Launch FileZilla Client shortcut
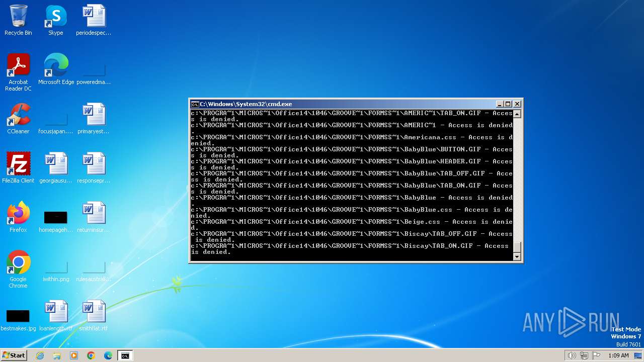The height and width of the screenshot is (362, 644). coord(18,168)
